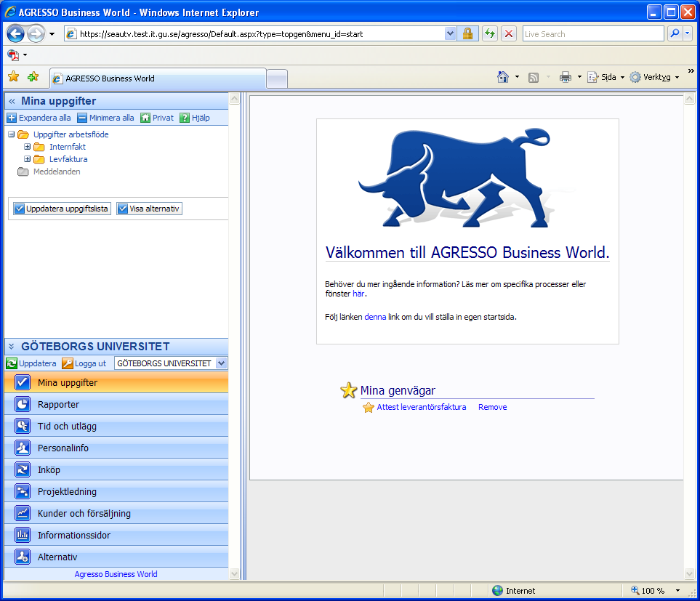Click the Add to Favorites icon
The image size is (700, 601).
33,77
